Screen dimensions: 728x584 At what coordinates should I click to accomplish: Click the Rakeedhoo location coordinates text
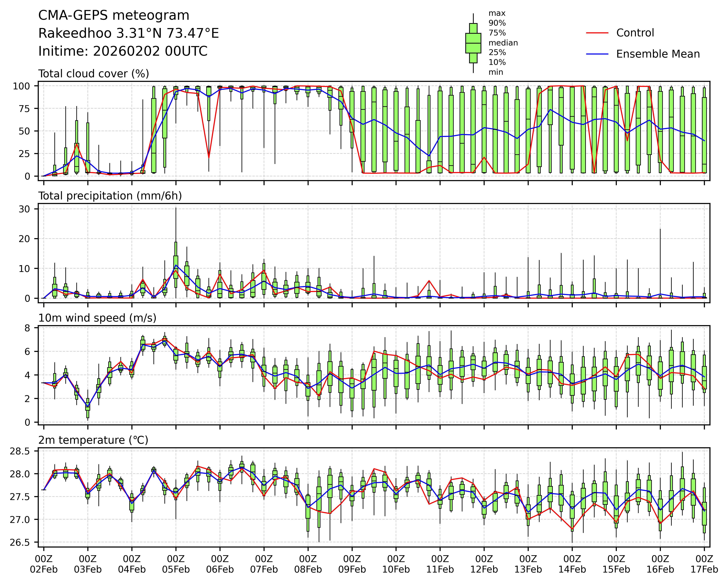coord(129,33)
